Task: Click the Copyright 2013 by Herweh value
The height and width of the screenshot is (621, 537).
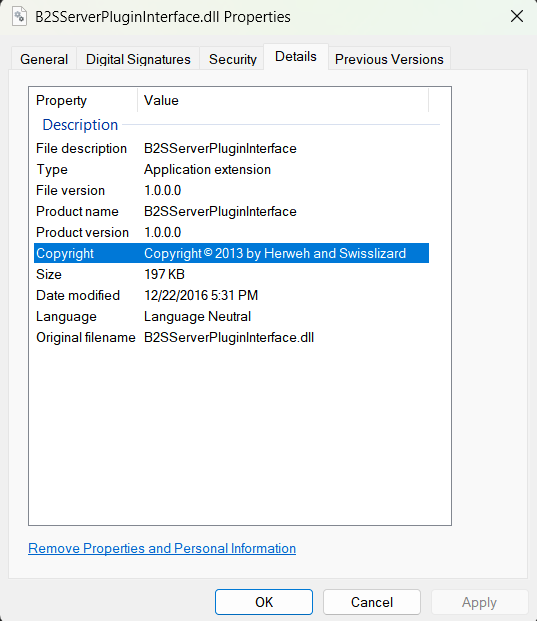Action: 275,253
